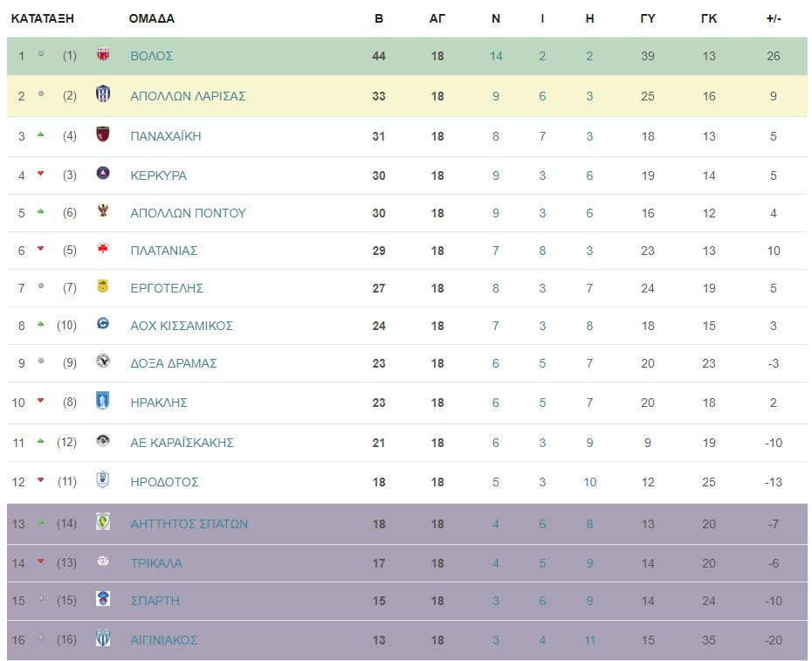Open the ΑΟΧ ΚΙΣΣΑΜΙΚΟΣ team link
The height and width of the screenshot is (661, 812).
(x=181, y=326)
